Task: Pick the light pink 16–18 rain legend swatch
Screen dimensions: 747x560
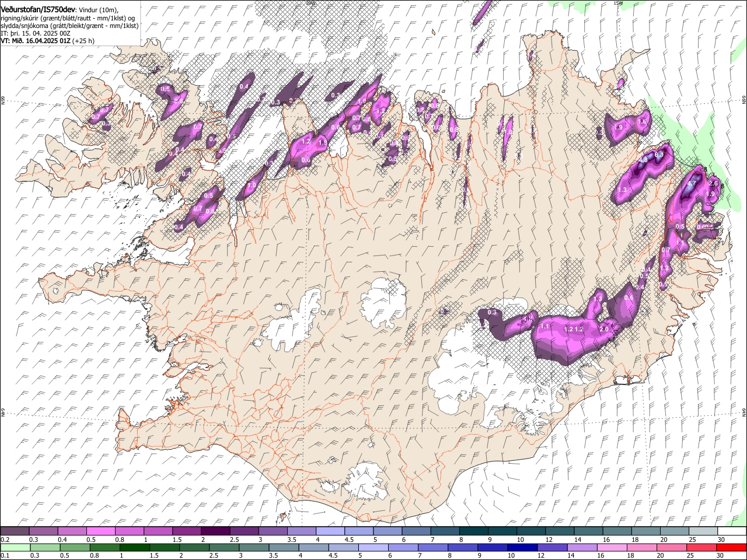Action: (x=612, y=547)
